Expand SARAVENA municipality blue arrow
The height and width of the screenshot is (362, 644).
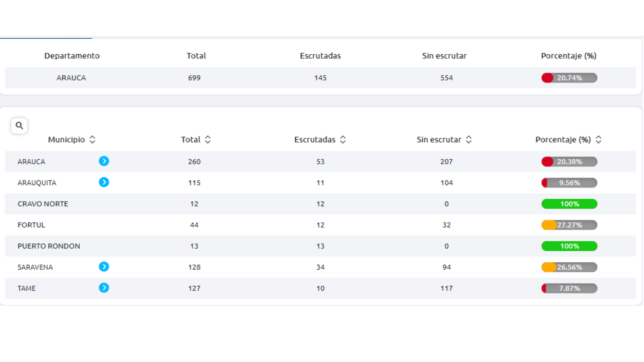click(x=104, y=267)
